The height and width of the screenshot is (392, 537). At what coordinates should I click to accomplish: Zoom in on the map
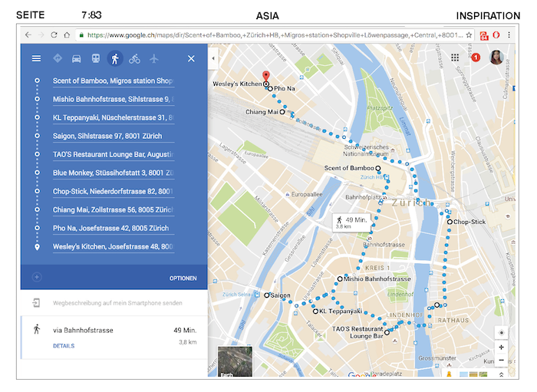(x=502, y=348)
